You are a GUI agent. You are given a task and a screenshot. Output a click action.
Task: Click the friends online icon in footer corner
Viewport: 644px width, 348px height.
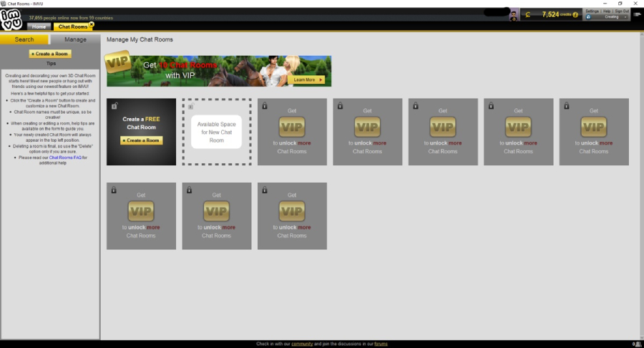[x=637, y=344]
